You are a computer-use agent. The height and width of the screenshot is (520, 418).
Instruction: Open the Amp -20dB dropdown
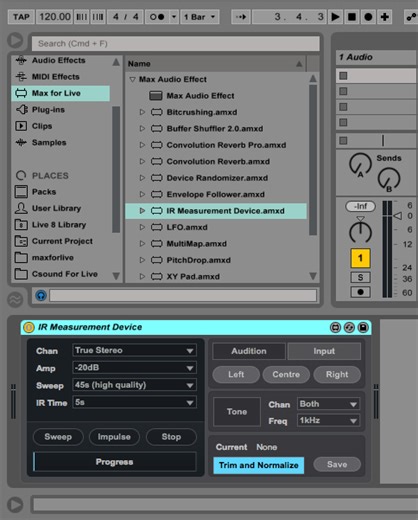pos(134,368)
